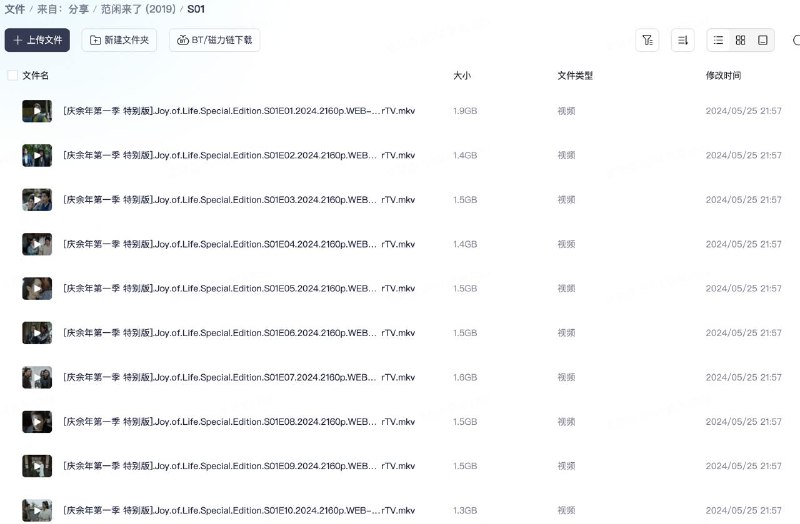Click 视频 type in S01E05 row

point(566,288)
